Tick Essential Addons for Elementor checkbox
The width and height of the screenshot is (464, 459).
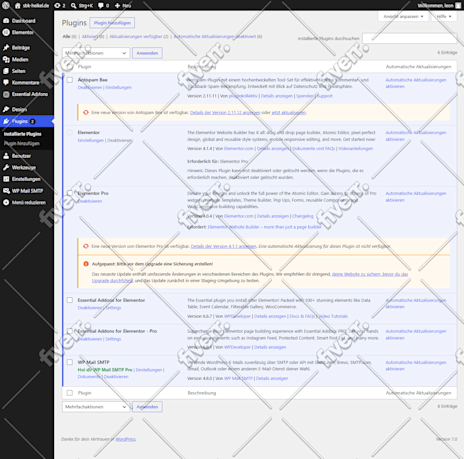click(x=70, y=300)
